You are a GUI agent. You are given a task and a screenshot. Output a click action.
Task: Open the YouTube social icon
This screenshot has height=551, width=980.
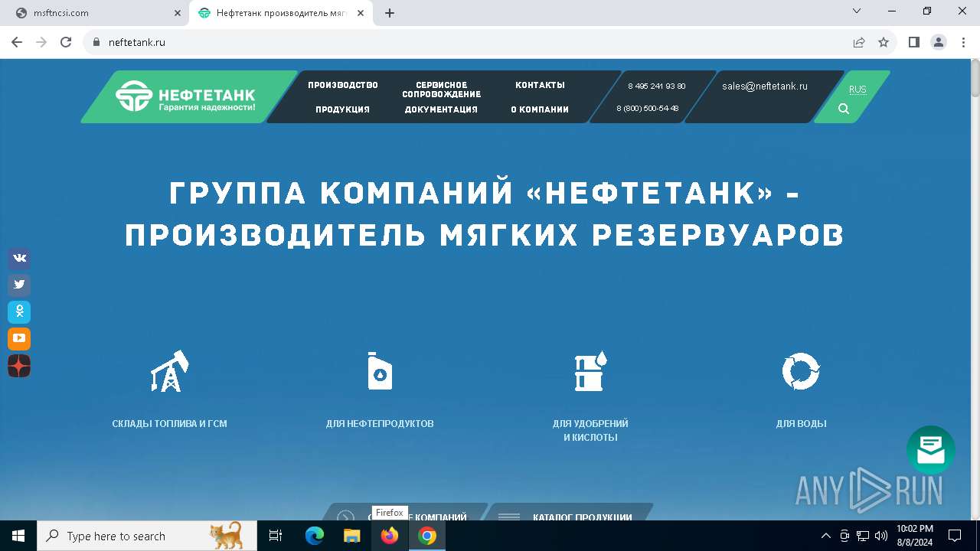[x=19, y=338]
